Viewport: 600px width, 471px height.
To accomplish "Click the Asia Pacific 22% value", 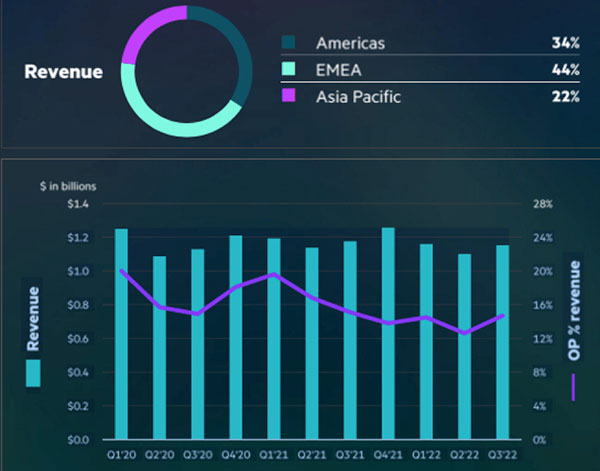I will pos(565,96).
